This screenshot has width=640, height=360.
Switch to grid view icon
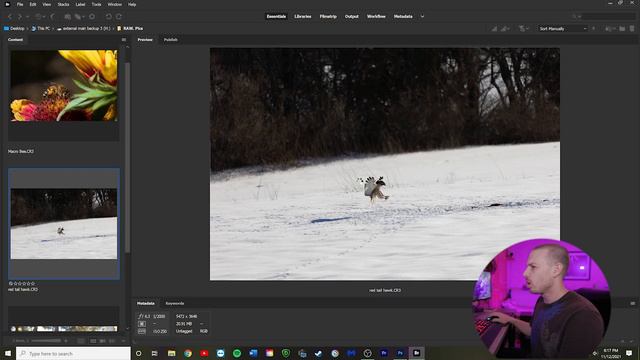coord(81,341)
